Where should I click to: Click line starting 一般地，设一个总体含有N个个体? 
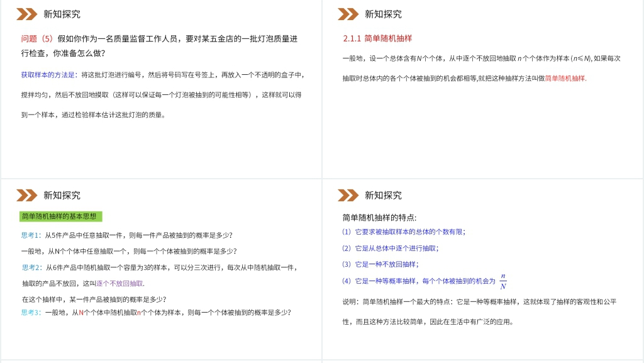click(x=481, y=59)
